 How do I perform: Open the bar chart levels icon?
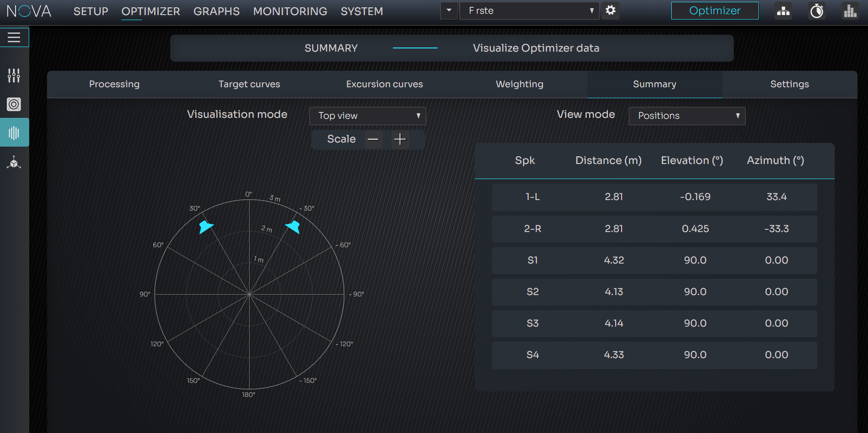coord(850,11)
